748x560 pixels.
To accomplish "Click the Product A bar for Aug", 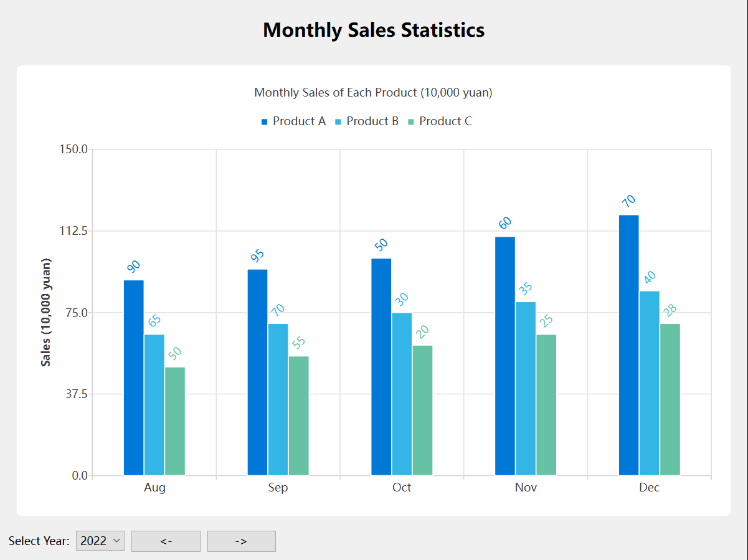I will pyautogui.click(x=134, y=377).
